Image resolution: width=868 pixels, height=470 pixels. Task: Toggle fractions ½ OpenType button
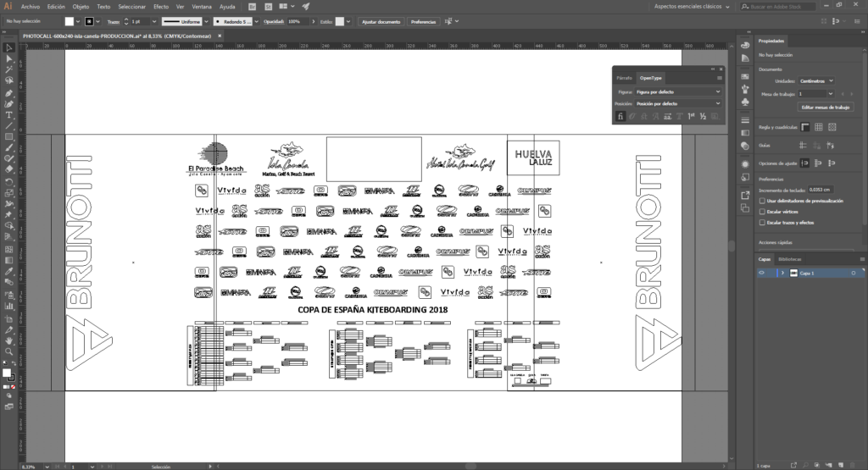[703, 116]
